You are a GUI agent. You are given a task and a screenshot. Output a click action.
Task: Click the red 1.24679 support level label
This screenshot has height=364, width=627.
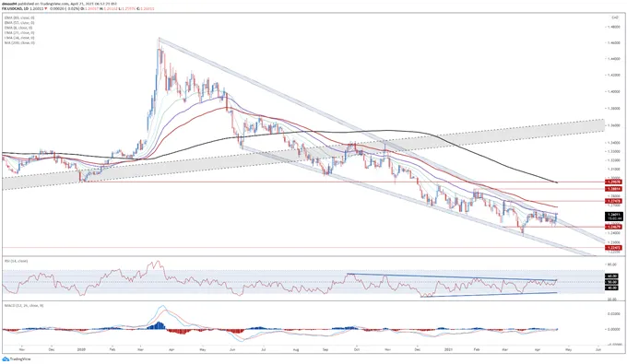point(613,227)
